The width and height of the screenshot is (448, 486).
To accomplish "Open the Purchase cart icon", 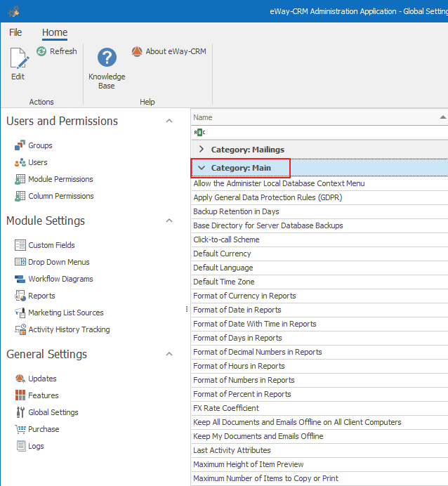I will click(x=20, y=429).
